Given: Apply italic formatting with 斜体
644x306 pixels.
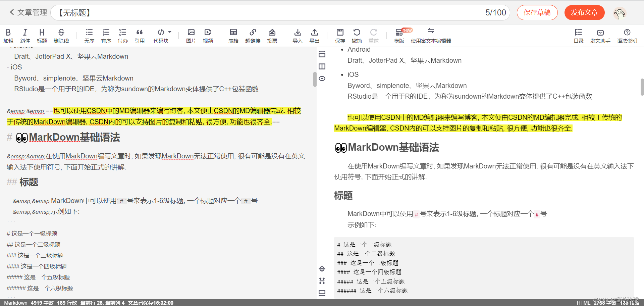Looking at the screenshot, I should (x=25, y=36).
